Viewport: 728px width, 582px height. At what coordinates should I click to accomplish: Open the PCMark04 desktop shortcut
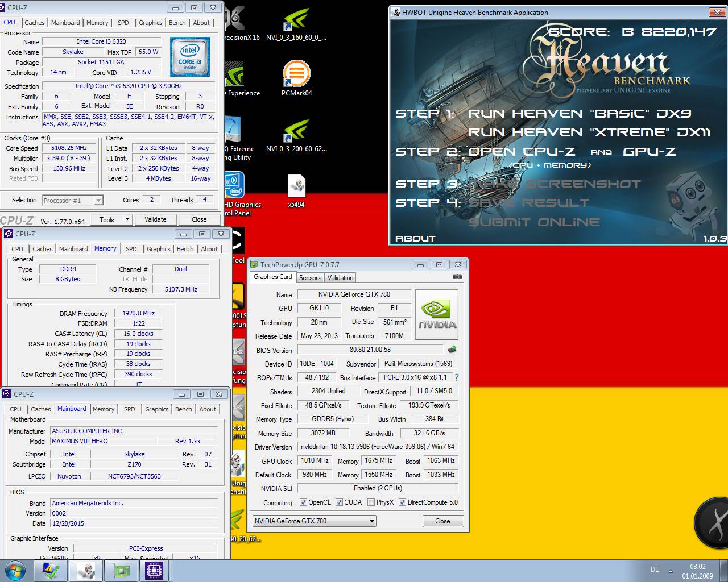click(296, 79)
